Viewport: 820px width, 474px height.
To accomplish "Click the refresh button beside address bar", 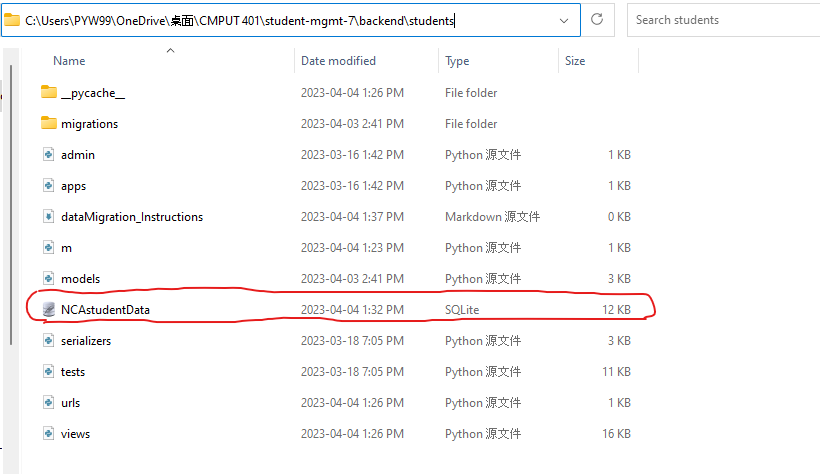I will click(597, 19).
